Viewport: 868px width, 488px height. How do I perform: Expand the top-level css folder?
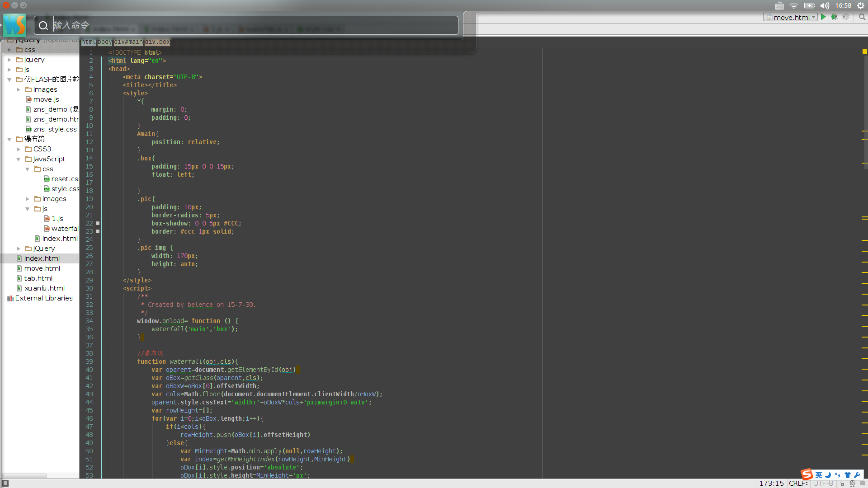tap(9, 50)
